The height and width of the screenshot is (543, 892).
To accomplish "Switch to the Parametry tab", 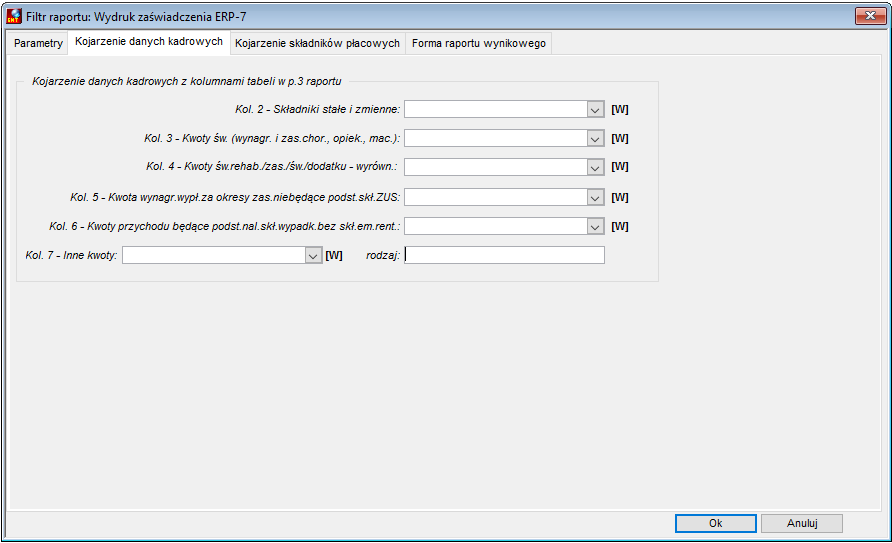I will 38,43.
